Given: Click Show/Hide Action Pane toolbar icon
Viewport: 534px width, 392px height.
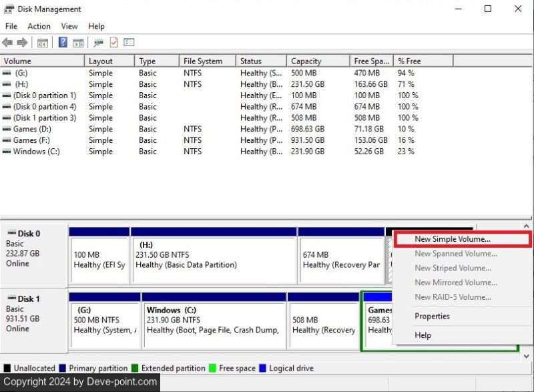Looking at the screenshot, I should pos(78,43).
